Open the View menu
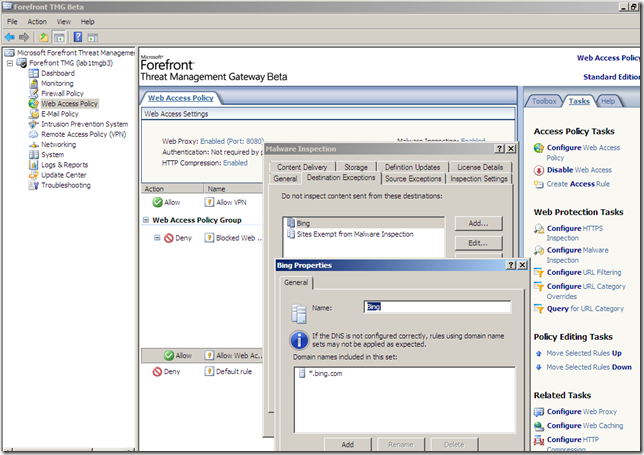 [64, 22]
